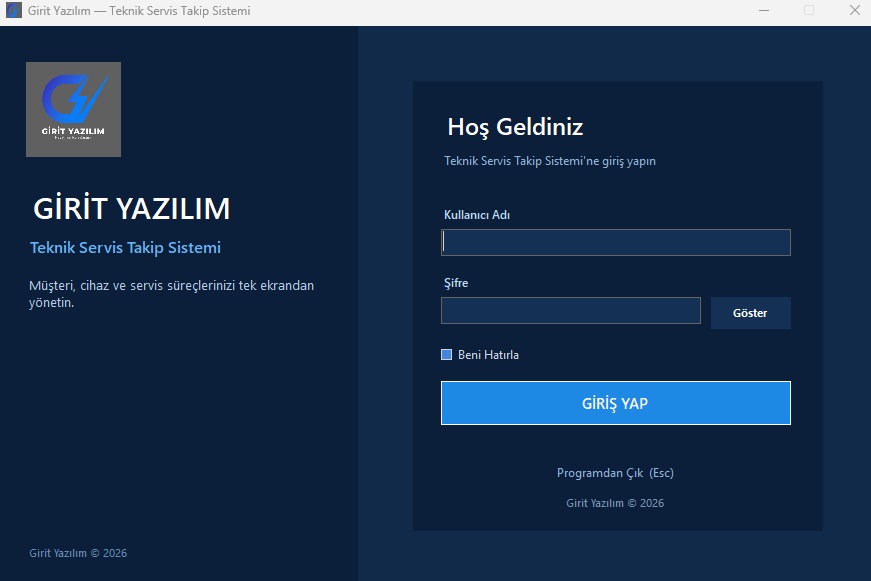Image resolution: width=871 pixels, height=581 pixels.
Task: Click the window title bar text
Action: click(139, 11)
